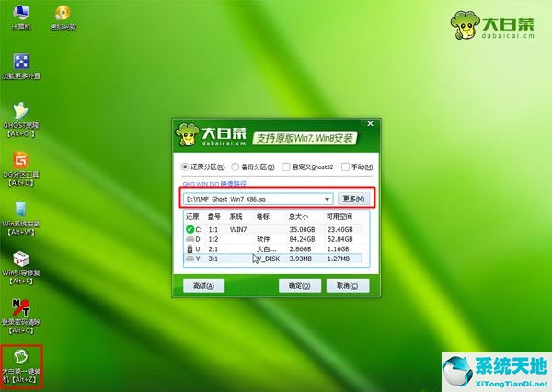Launch Dabaicai one-key install (Alt+Z) icon
The image size is (552, 392).
[21, 366]
